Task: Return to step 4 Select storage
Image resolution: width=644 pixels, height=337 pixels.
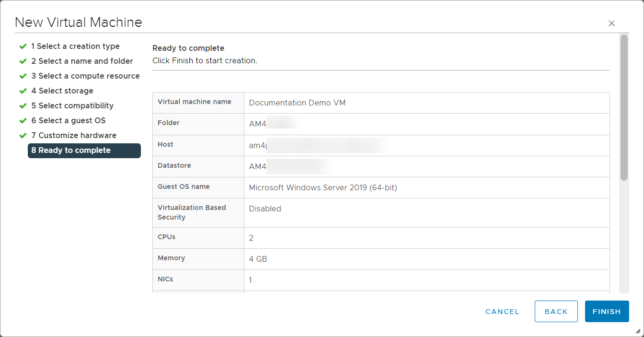Action: (x=62, y=91)
